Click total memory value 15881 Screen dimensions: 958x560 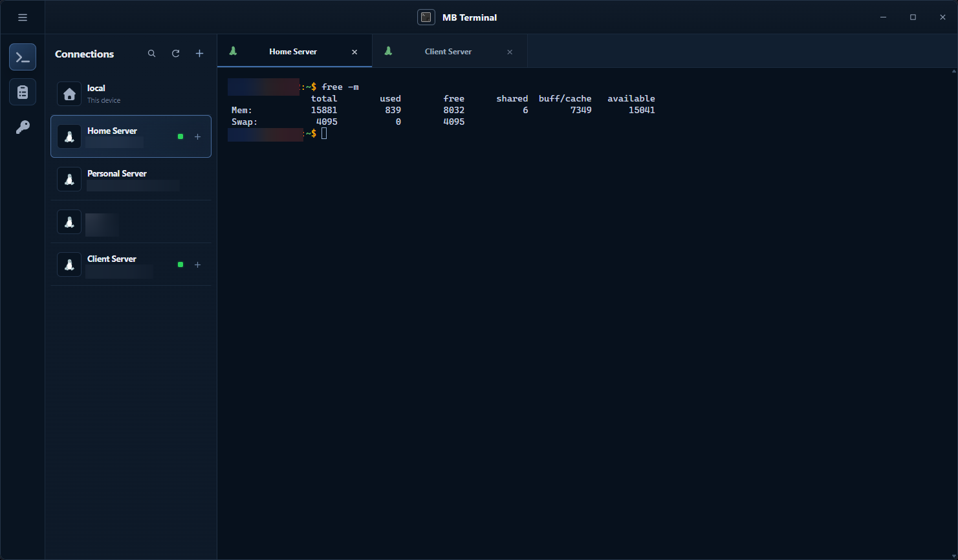pyautogui.click(x=324, y=110)
